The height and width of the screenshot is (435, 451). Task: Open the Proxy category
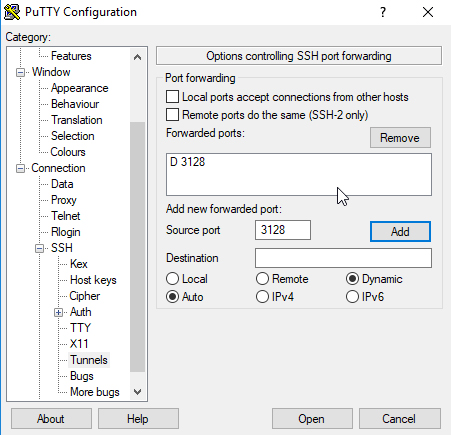pos(64,200)
